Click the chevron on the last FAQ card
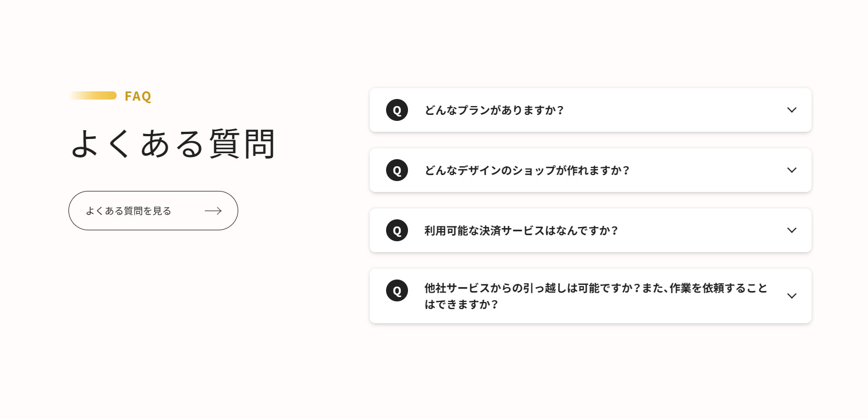The height and width of the screenshot is (419, 868). (x=792, y=296)
